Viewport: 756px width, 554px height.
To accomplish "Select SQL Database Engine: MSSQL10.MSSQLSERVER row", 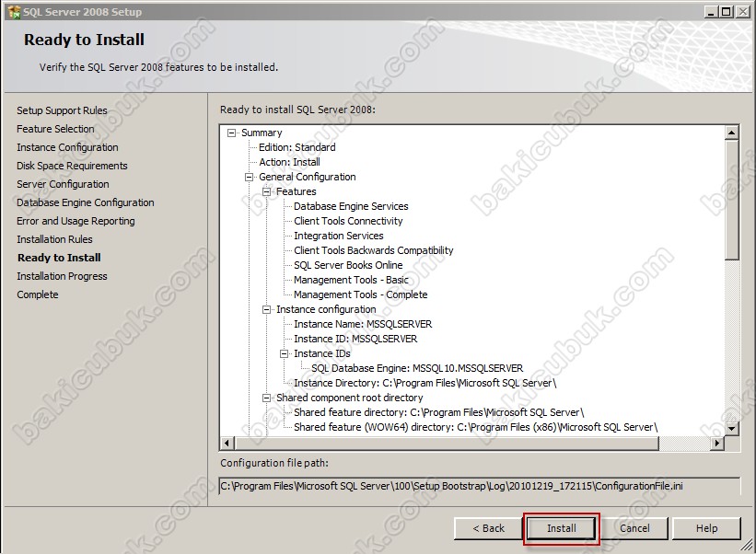I will 417,368.
